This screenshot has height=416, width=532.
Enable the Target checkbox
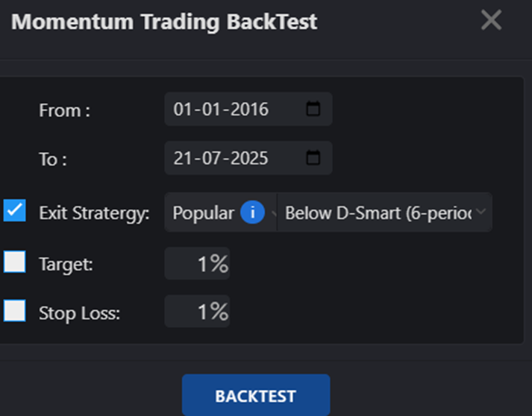click(x=15, y=262)
